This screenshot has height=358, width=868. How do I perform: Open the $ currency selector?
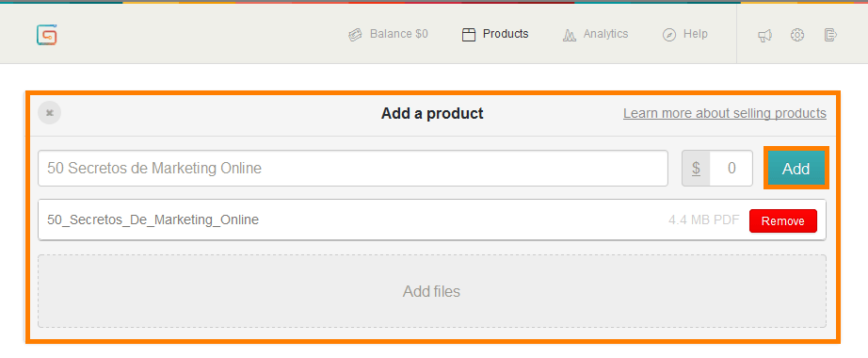pos(696,168)
